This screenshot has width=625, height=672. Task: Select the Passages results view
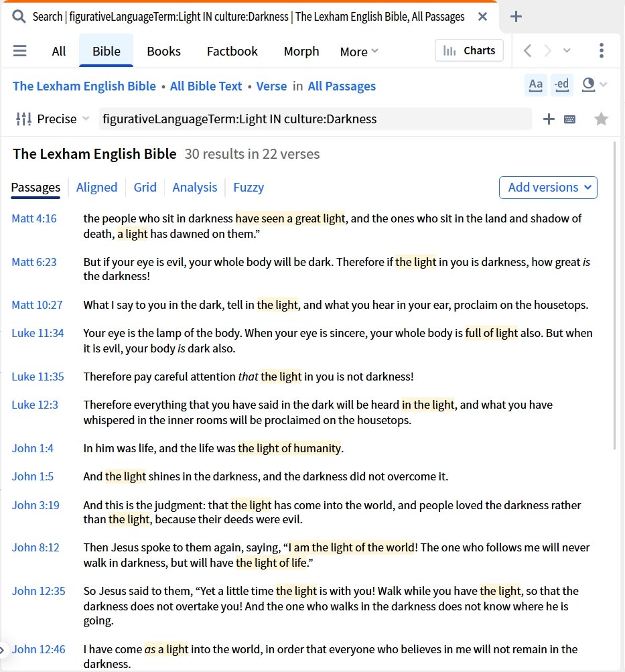[x=36, y=188]
